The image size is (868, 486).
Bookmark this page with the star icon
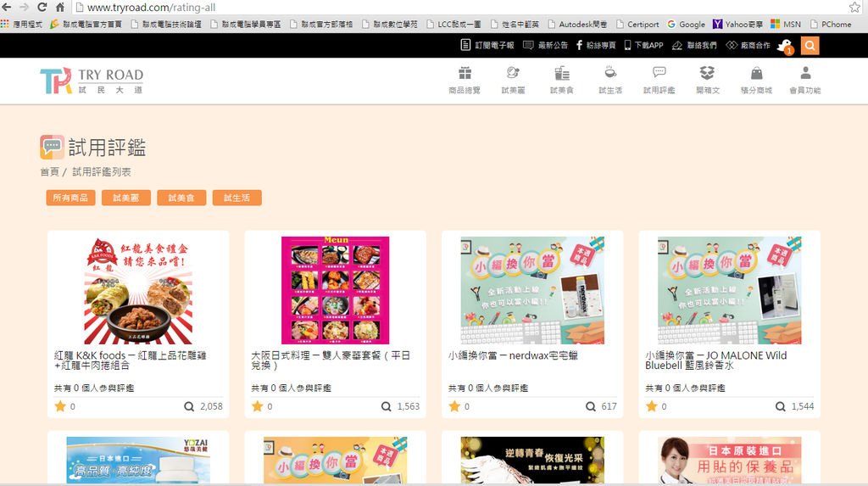point(854,7)
